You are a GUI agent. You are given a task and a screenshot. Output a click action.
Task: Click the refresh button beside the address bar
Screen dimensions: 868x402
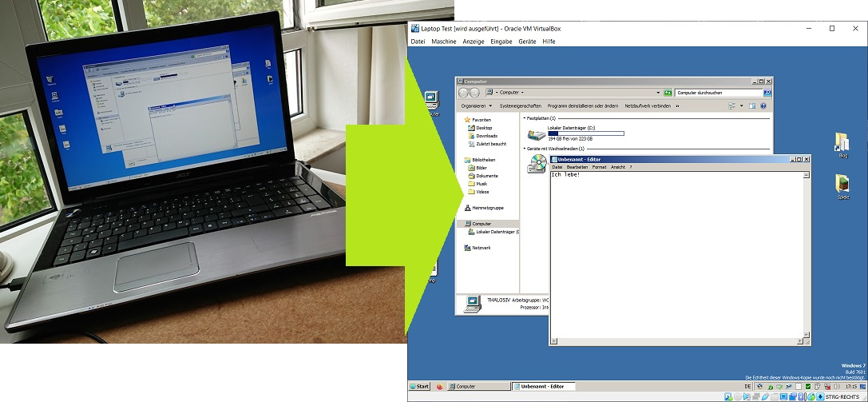pos(667,93)
